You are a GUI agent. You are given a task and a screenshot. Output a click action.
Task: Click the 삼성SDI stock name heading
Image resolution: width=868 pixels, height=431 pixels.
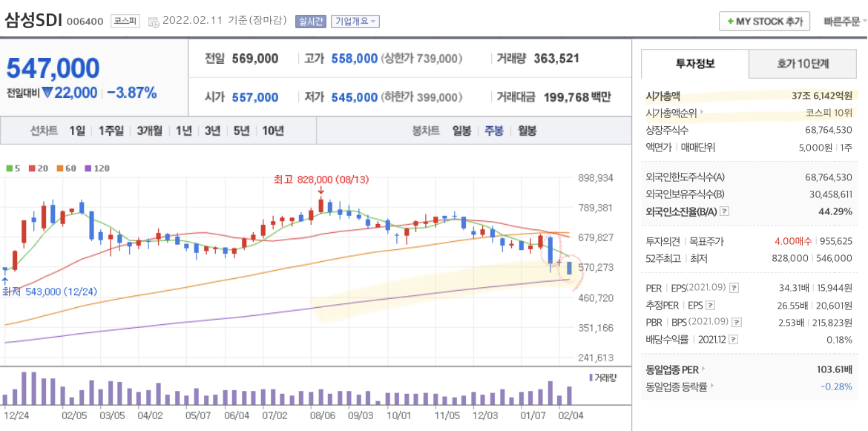34,21
